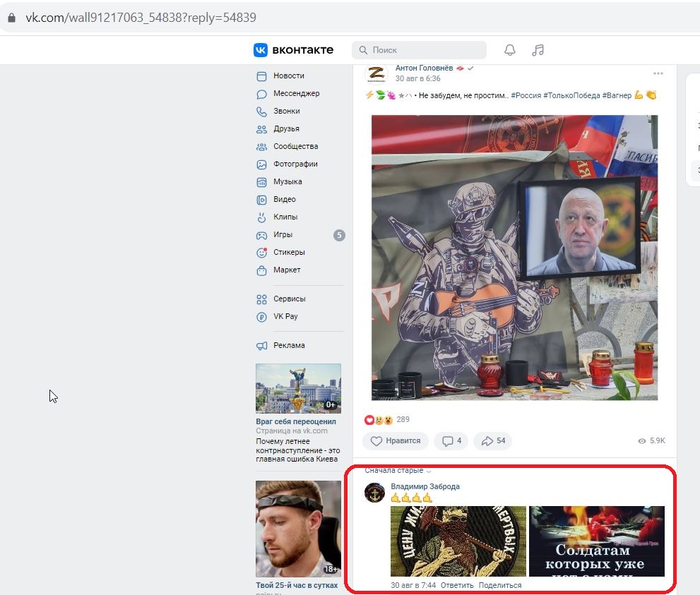Click the Реклама megaphone icon
This screenshot has height=595, width=700.
(x=261, y=346)
